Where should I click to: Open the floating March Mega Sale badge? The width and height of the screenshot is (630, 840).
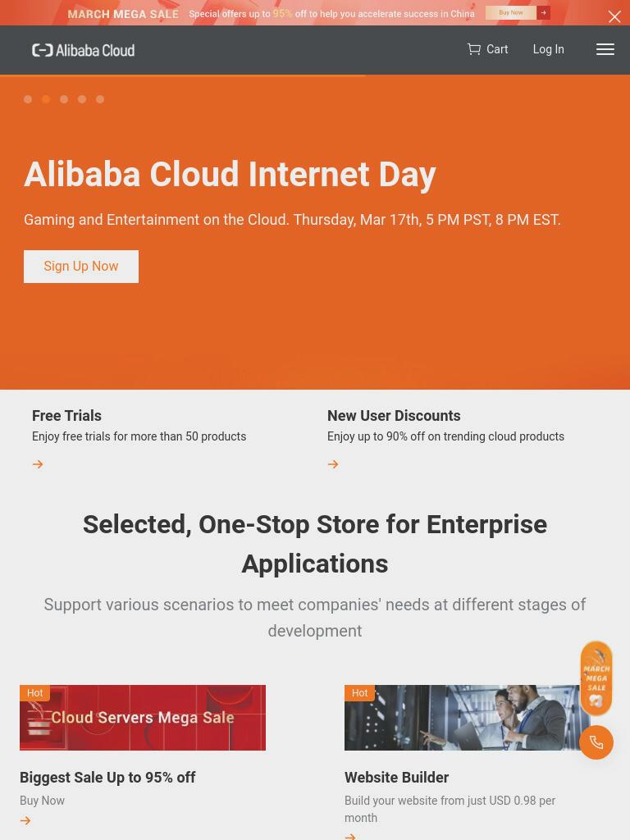pyautogui.click(x=596, y=678)
